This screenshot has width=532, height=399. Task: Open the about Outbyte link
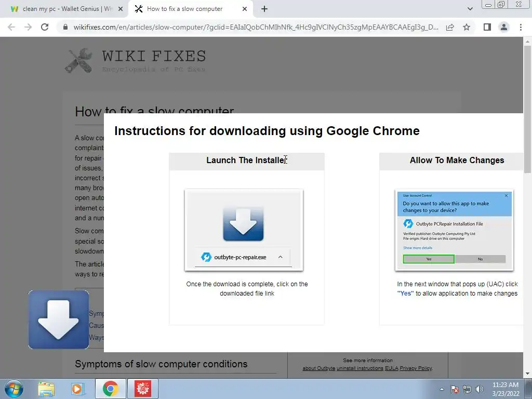tap(318, 368)
